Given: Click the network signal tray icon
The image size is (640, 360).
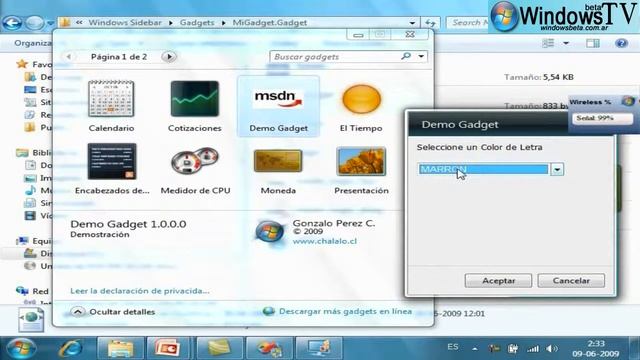Looking at the screenshot, I should [x=532, y=349].
